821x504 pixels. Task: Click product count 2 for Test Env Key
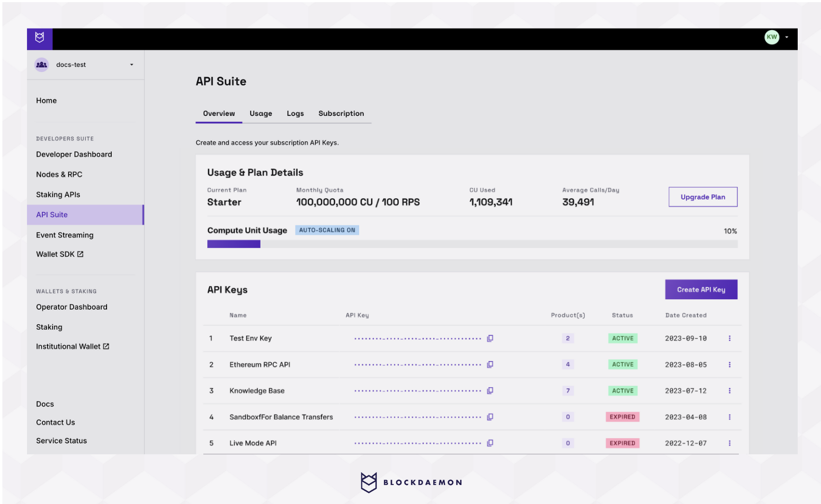pyautogui.click(x=568, y=338)
